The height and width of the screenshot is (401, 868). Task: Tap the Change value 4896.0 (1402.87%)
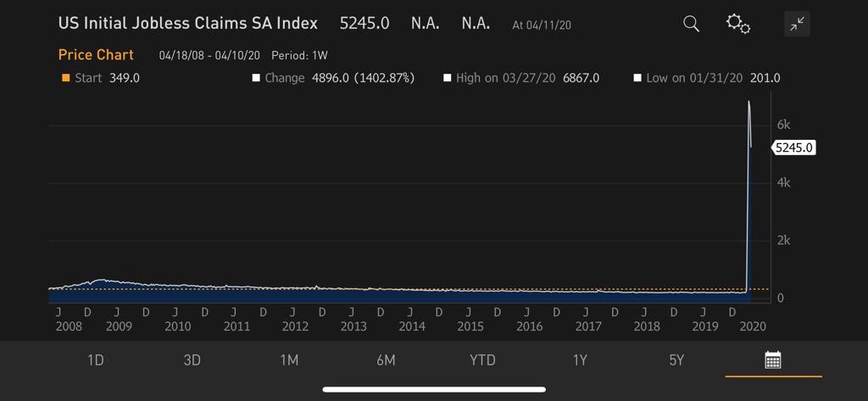tap(363, 78)
